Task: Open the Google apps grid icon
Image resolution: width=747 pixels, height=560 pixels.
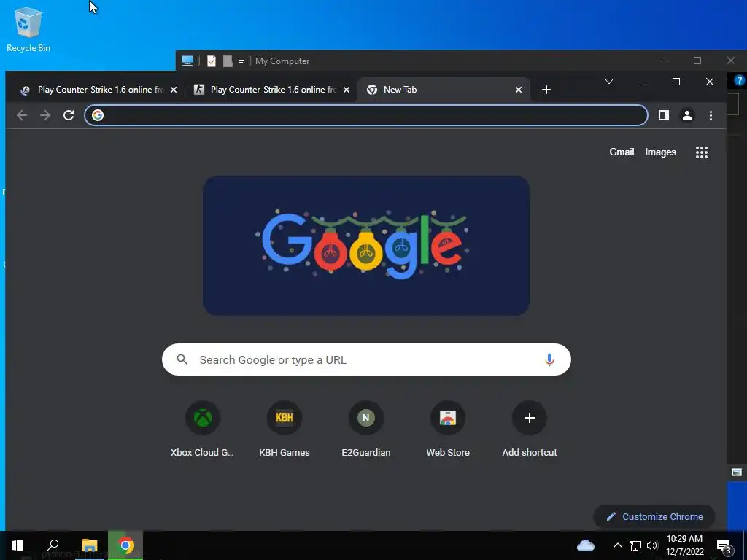Action: (x=701, y=152)
